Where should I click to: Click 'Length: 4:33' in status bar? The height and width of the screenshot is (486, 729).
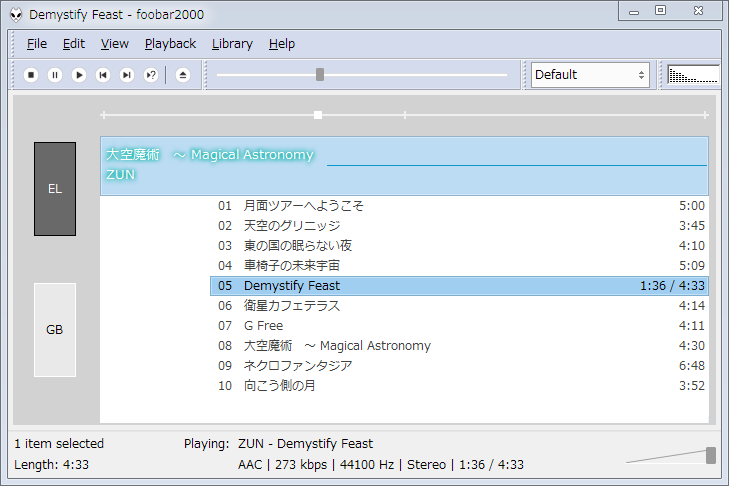51,465
